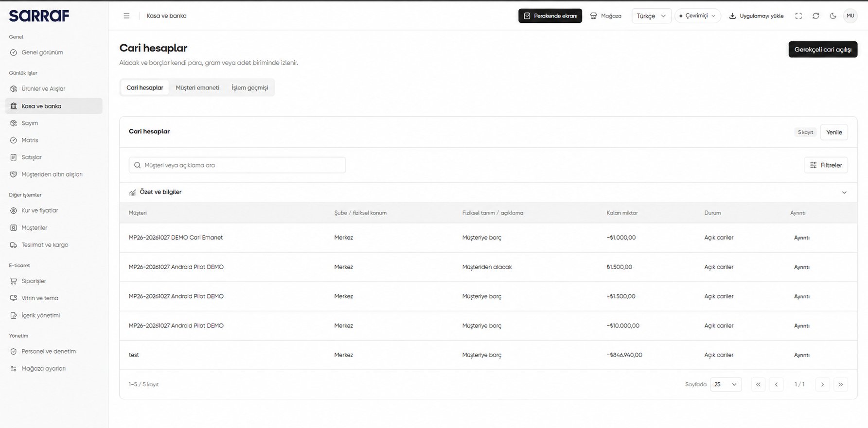Open the Filtreler button
The image size is (868, 428).
[826, 165]
